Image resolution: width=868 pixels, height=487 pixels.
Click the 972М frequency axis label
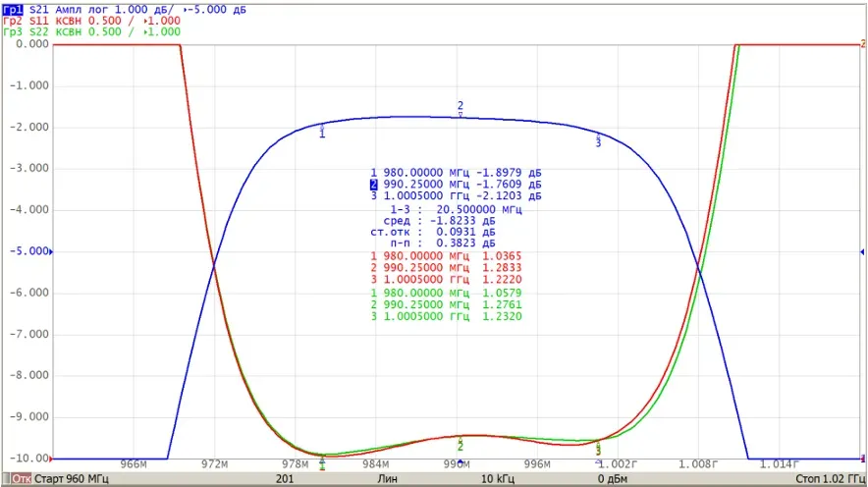214,464
